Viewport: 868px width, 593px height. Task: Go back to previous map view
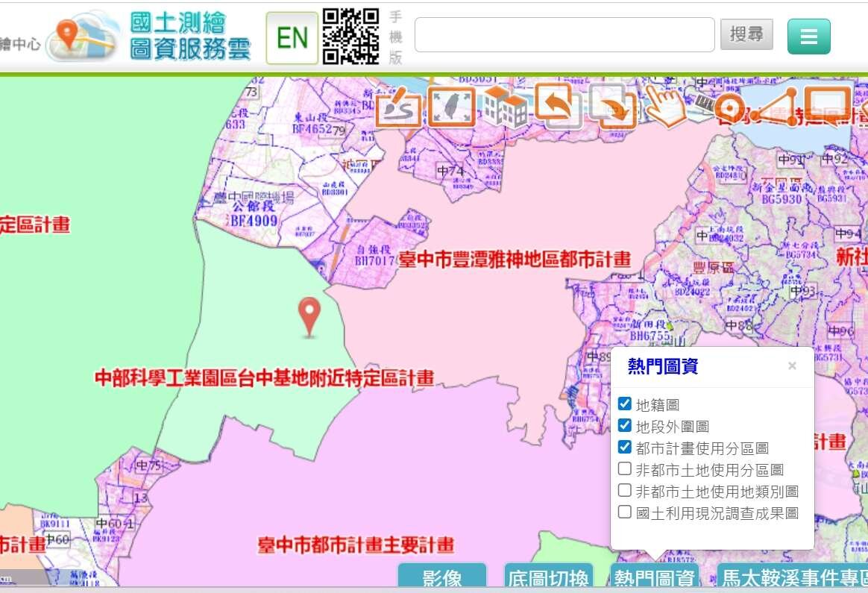[x=556, y=105]
